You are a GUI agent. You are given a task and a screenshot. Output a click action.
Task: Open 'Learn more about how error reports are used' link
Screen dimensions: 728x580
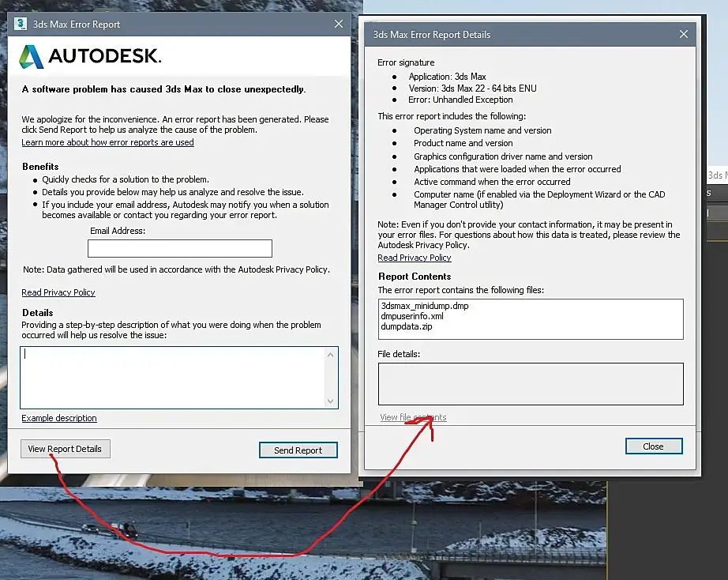pos(107,142)
